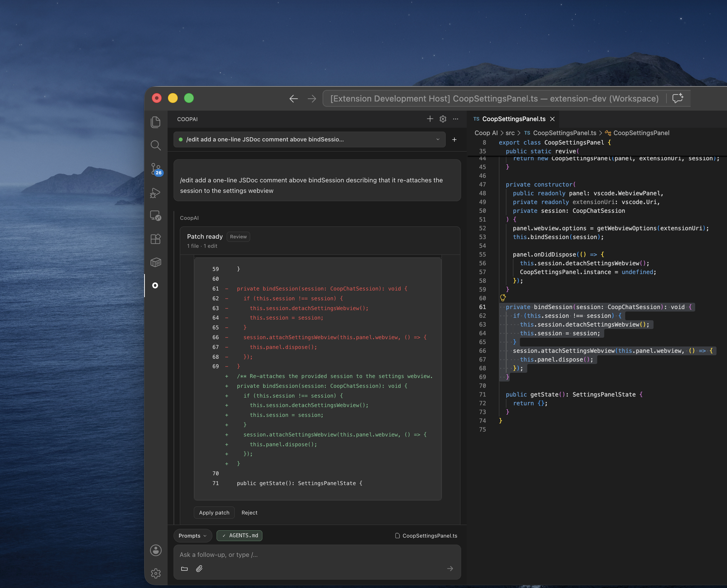Click src in the breadcrumb
This screenshot has height=588, width=727.
coord(510,133)
